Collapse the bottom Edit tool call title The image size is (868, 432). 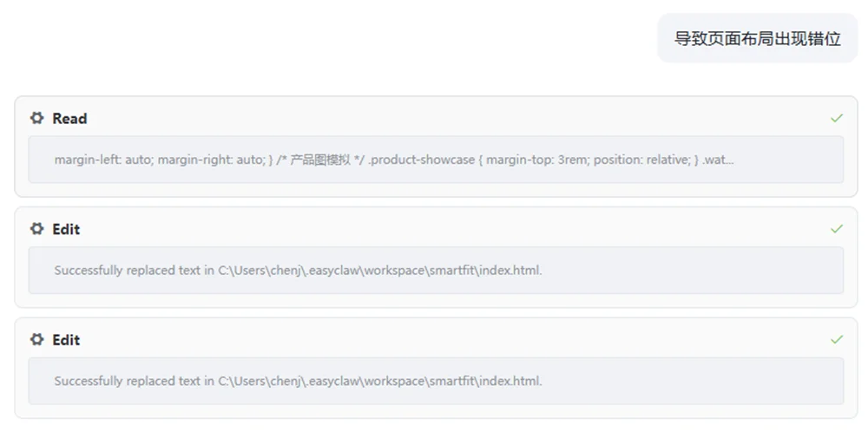66,340
